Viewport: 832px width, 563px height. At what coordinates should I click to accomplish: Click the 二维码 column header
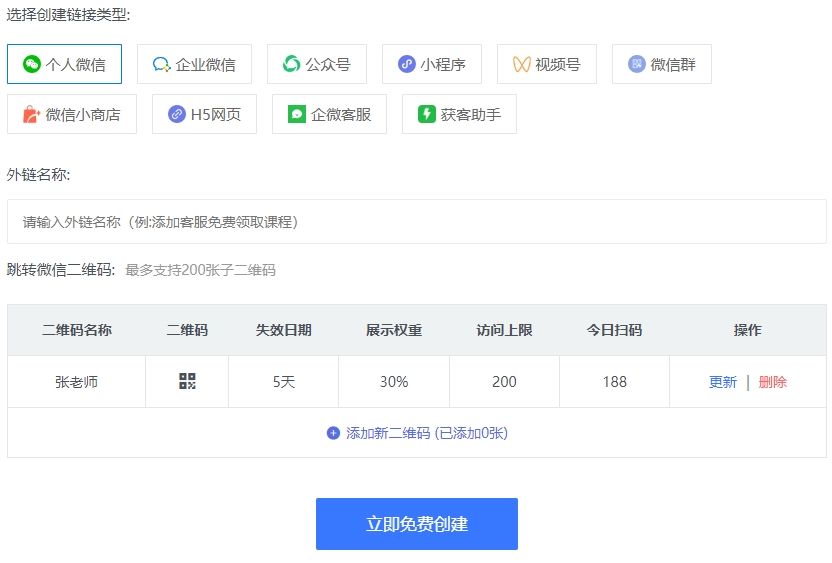coord(187,330)
